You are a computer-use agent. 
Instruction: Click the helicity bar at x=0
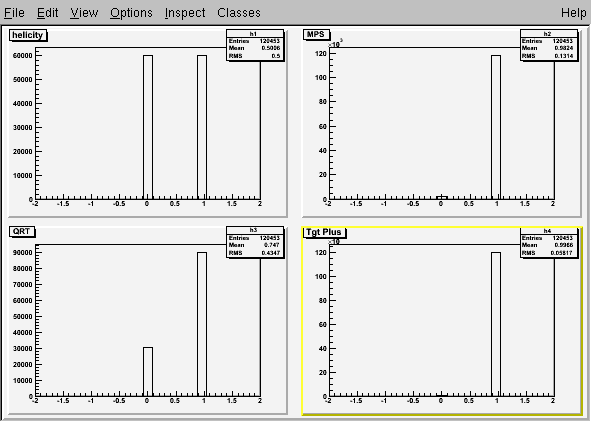coord(148,127)
